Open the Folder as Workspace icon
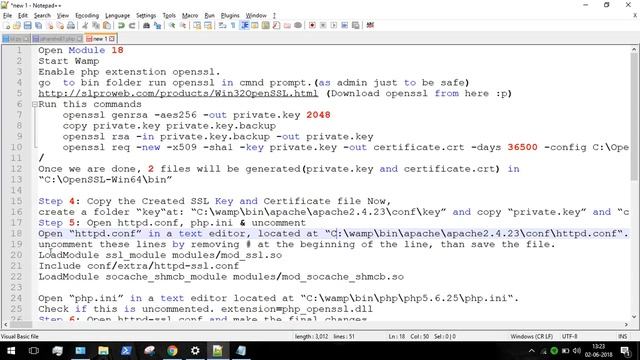The width and height of the screenshot is (640, 360). click(287, 25)
